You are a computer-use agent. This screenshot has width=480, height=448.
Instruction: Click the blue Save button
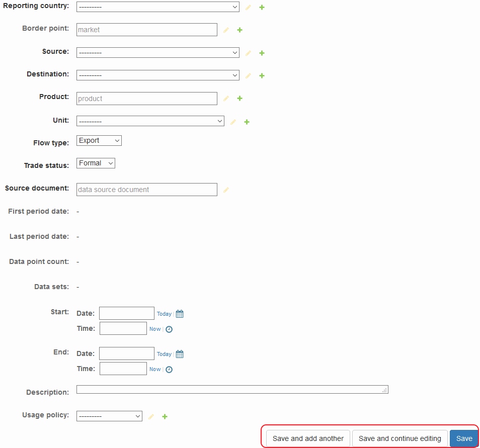point(464,438)
